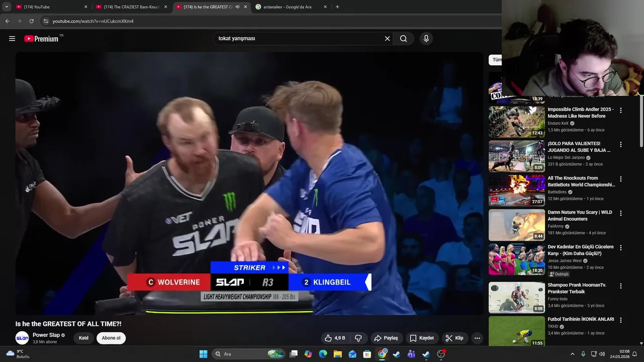Open Futbol Tarihinin İKONİK ANLARI title
The width and height of the screenshot is (644, 362).
tap(581, 319)
